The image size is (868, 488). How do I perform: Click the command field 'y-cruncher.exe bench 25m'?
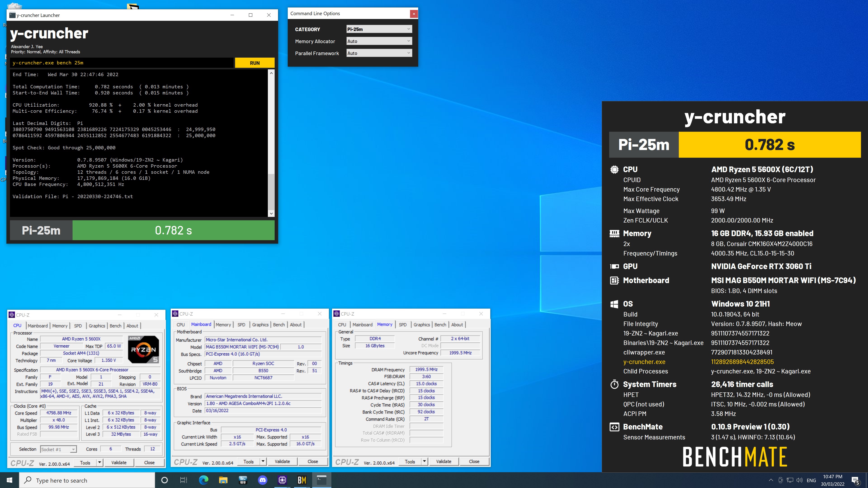(122, 63)
